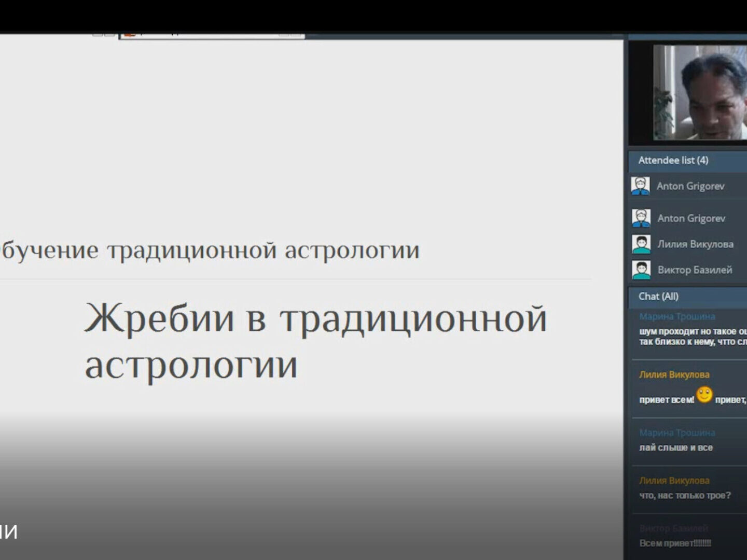Click first Anton Grigorev avatar icon
This screenshot has height=560, width=747.
pos(640,186)
